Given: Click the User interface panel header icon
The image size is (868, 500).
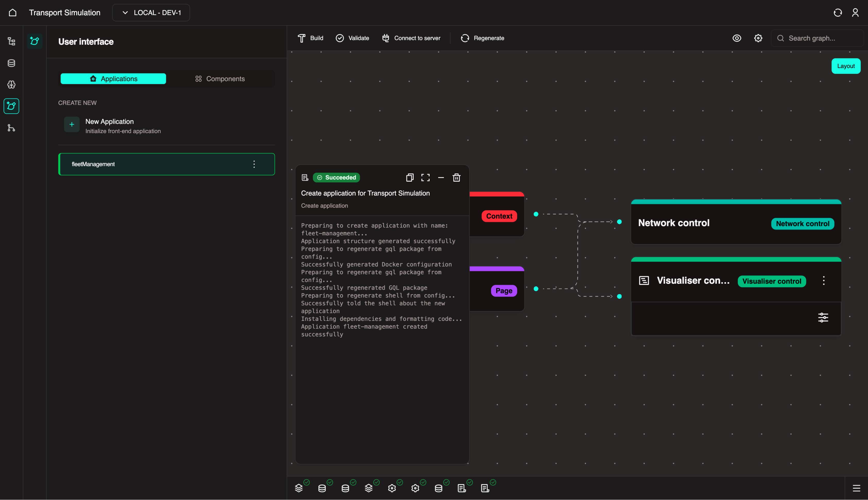Looking at the screenshot, I should point(35,41).
